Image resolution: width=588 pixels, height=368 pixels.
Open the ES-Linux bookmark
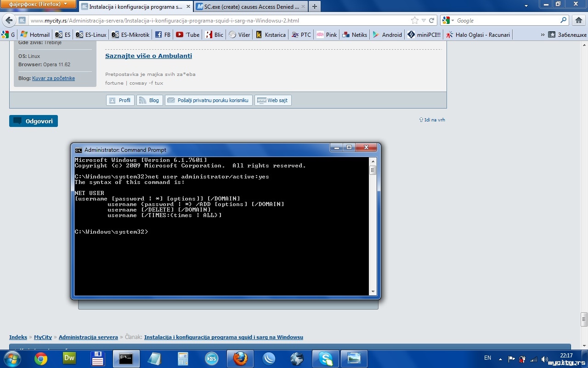pyautogui.click(x=91, y=34)
